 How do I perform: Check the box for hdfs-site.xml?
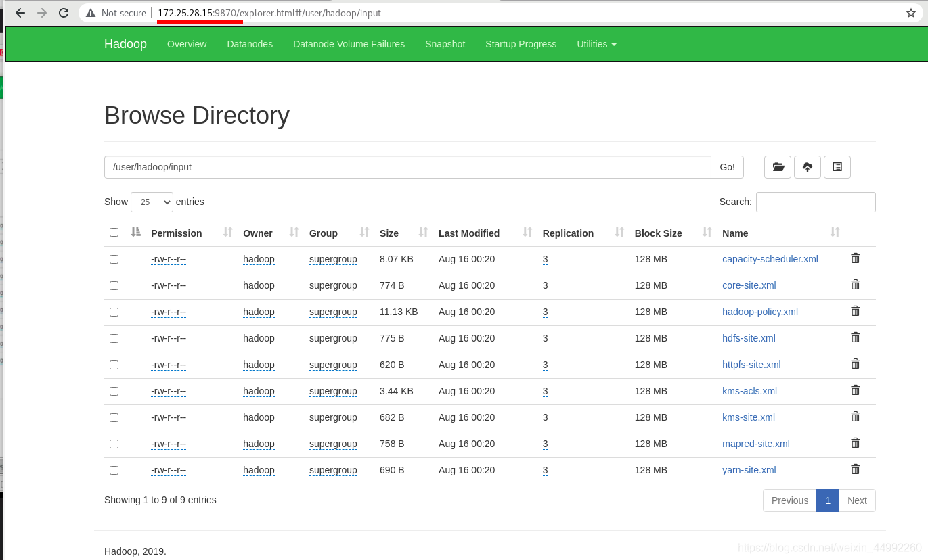tap(114, 338)
